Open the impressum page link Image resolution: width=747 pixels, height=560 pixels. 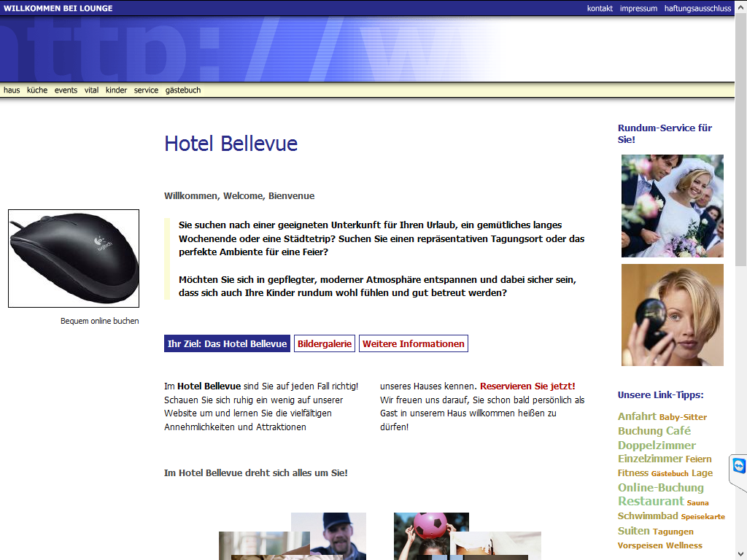[x=638, y=8]
